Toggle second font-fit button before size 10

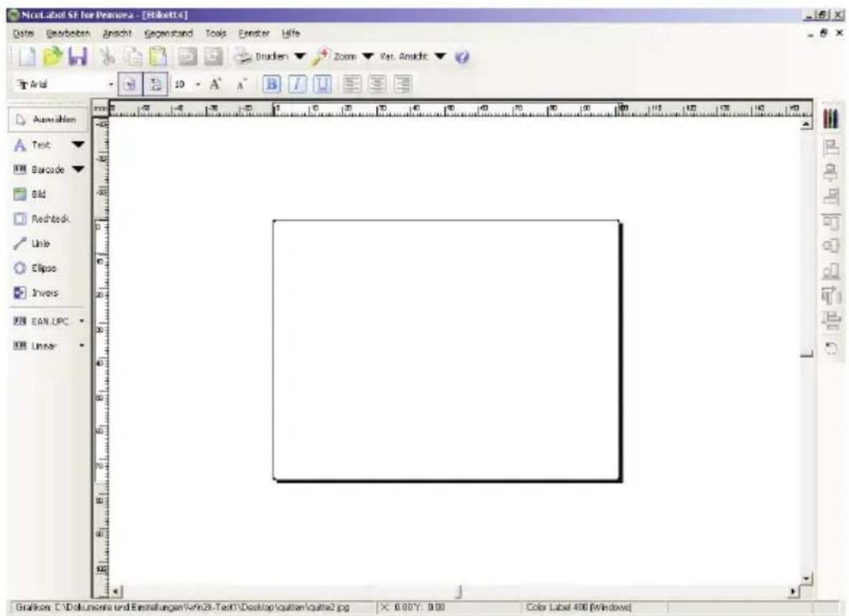click(x=156, y=85)
